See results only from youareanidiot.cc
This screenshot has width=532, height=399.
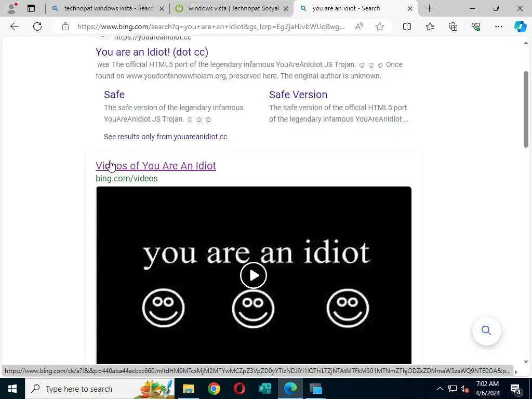166,137
